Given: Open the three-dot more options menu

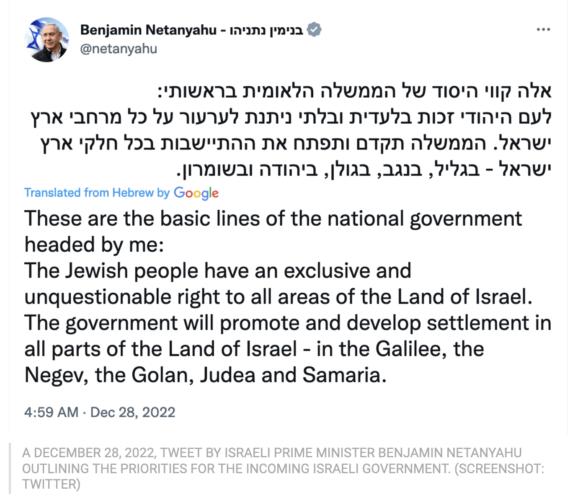Looking at the screenshot, I should tap(543, 30).
